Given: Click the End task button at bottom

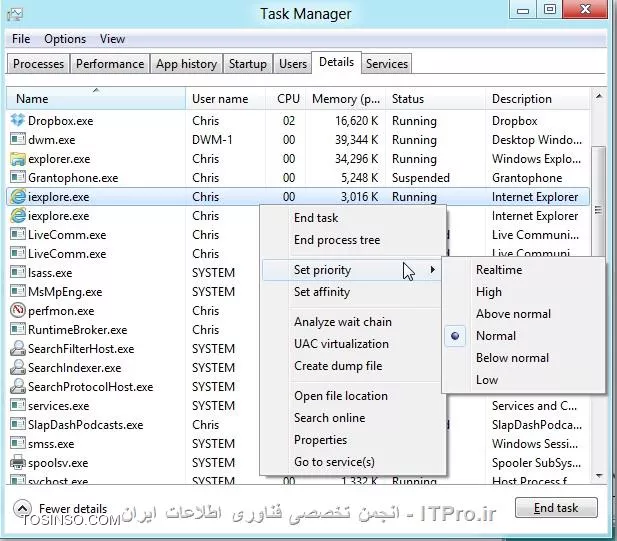Looking at the screenshot, I should pos(556,508).
